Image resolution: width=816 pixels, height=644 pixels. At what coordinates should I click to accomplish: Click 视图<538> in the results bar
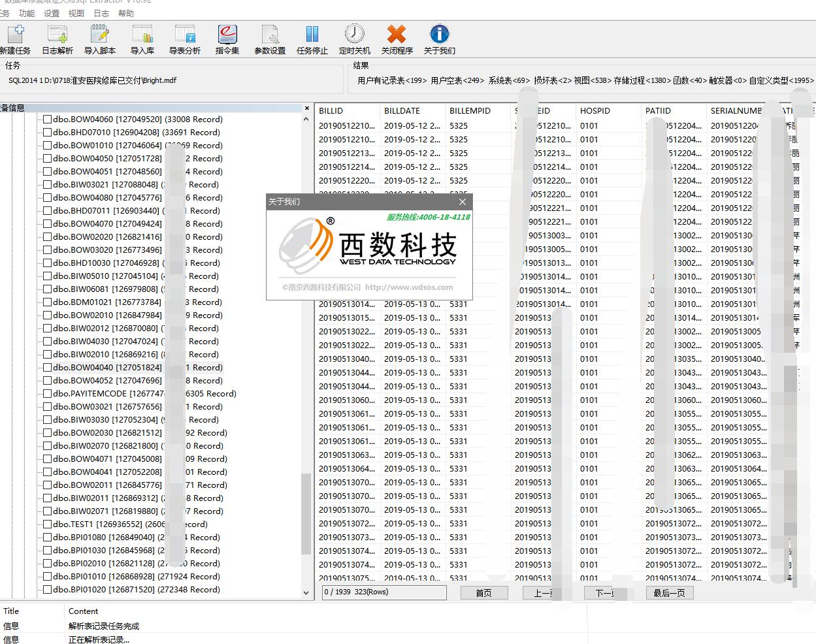(x=593, y=80)
